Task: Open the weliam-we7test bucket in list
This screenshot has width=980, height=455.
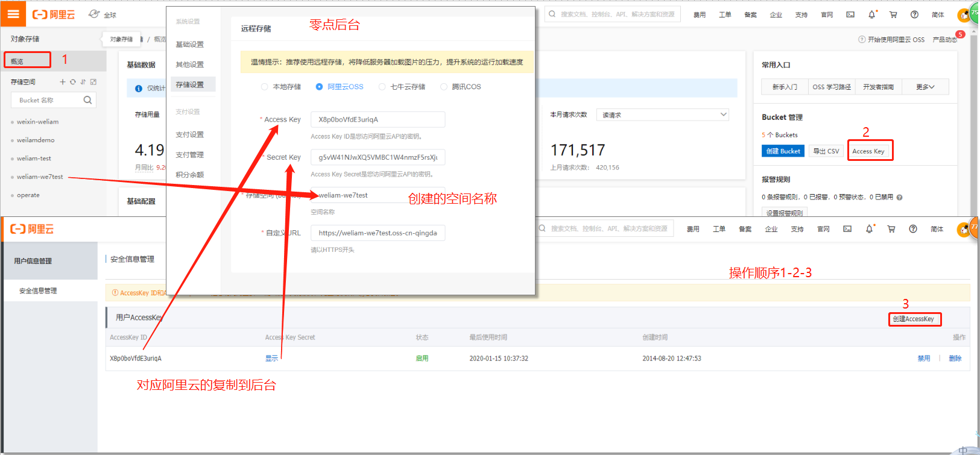Action: click(x=40, y=177)
